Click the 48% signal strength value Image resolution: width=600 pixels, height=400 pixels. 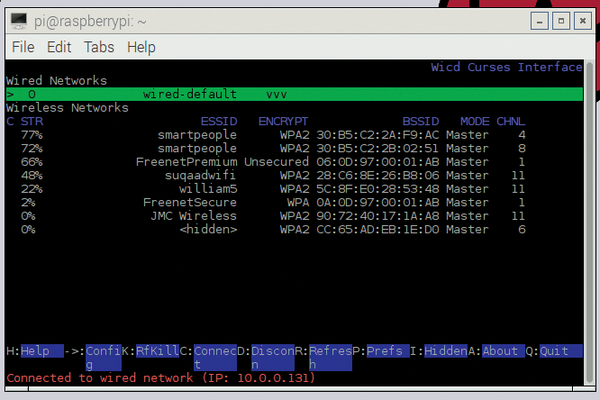[x=32, y=175]
